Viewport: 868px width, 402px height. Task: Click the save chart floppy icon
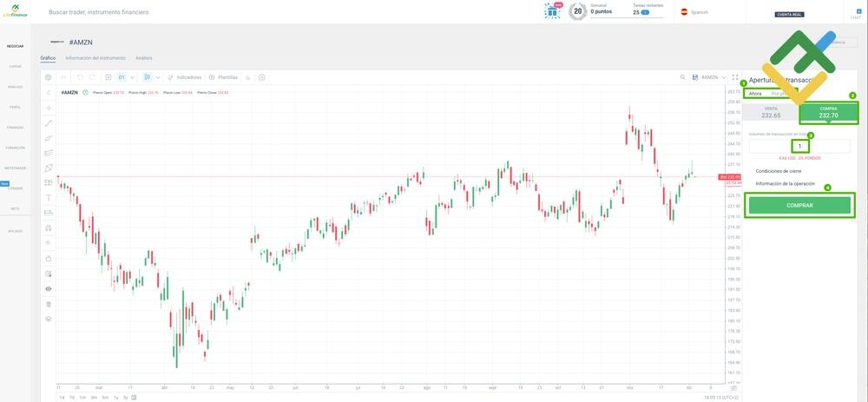695,77
